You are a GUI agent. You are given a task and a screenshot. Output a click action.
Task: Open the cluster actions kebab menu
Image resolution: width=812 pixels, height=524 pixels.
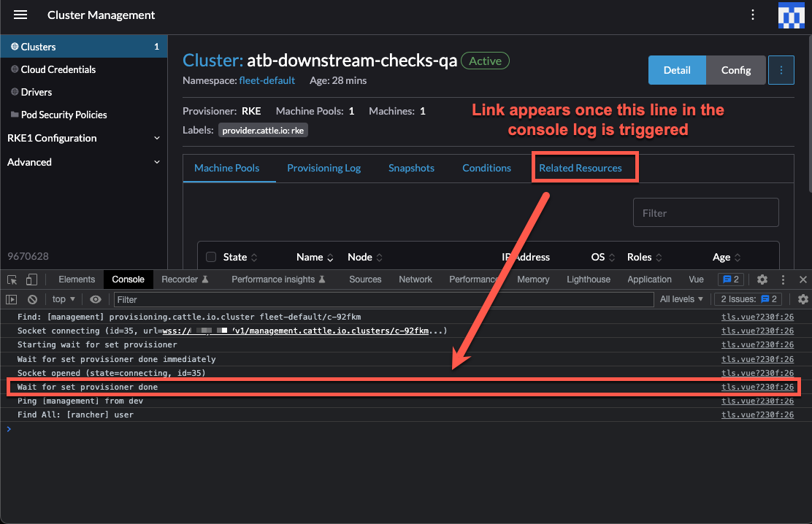click(x=781, y=69)
